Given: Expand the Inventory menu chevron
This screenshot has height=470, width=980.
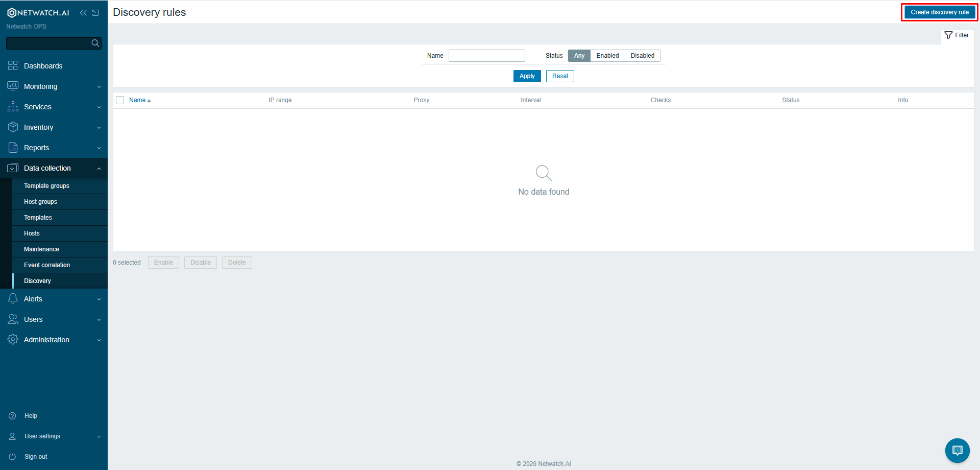Looking at the screenshot, I should (x=99, y=128).
